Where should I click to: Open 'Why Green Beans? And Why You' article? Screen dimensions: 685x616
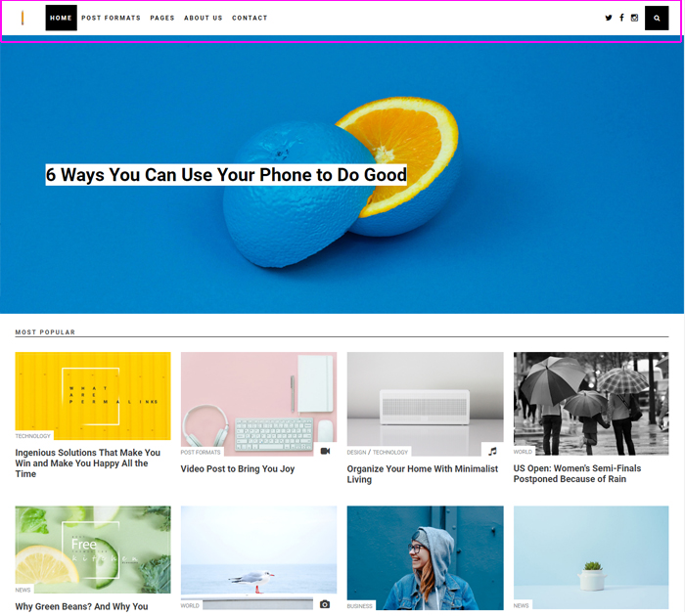pos(81,606)
